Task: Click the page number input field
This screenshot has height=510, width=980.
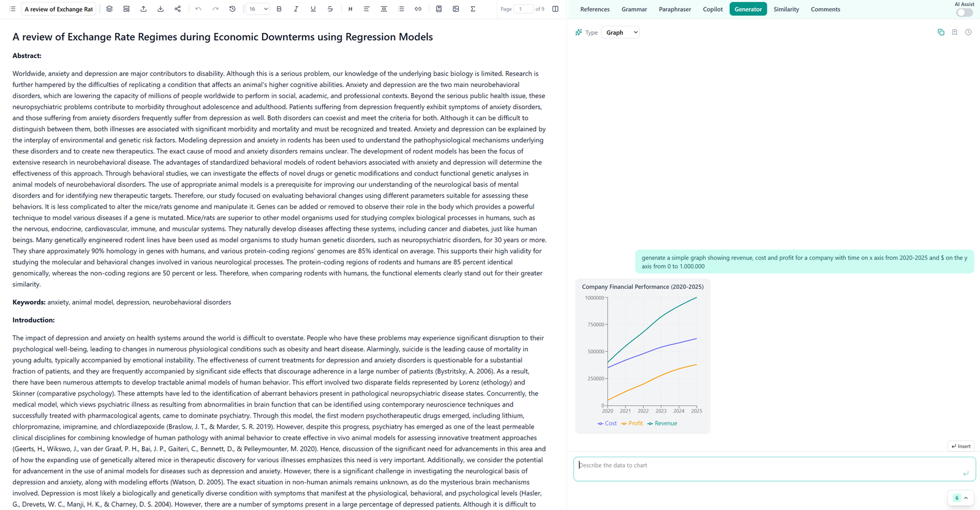Action: click(523, 9)
